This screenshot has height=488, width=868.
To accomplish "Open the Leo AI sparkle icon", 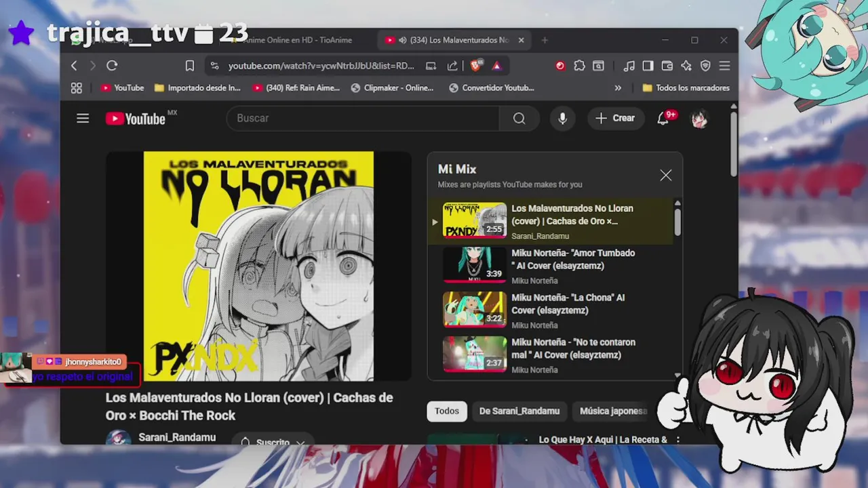I will tap(686, 66).
